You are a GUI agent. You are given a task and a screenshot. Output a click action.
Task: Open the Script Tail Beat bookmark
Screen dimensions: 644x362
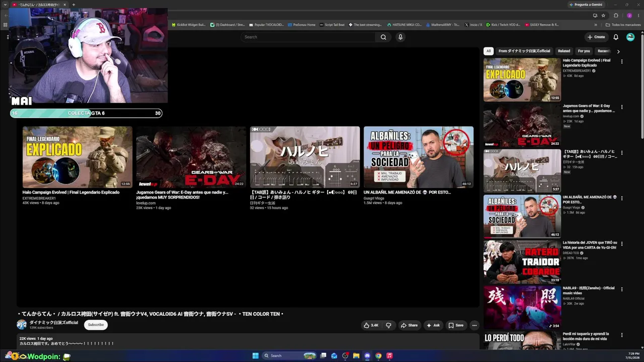point(332,25)
